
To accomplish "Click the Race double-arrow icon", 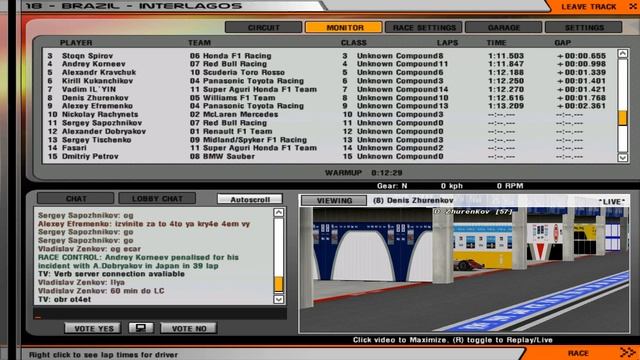I will click(x=628, y=353).
